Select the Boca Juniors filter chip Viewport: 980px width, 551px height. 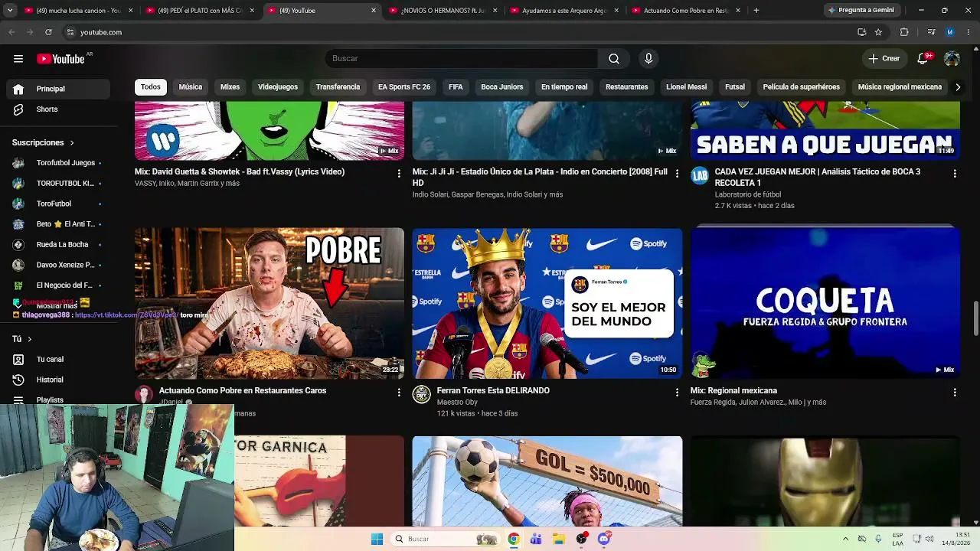pos(502,87)
